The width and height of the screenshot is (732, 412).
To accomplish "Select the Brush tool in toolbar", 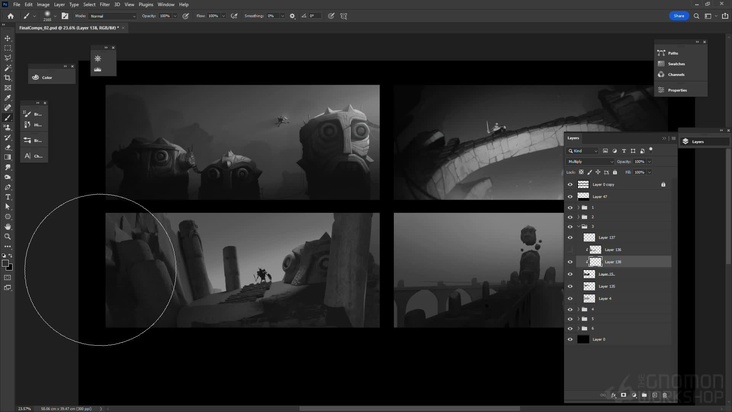I will pyautogui.click(x=7, y=118).
